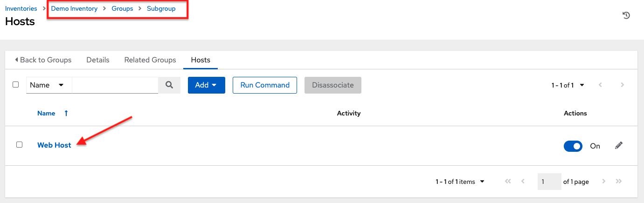Edit Web Host with pencil icon
Screen dimensions: 644x203
tap(619, 146)
